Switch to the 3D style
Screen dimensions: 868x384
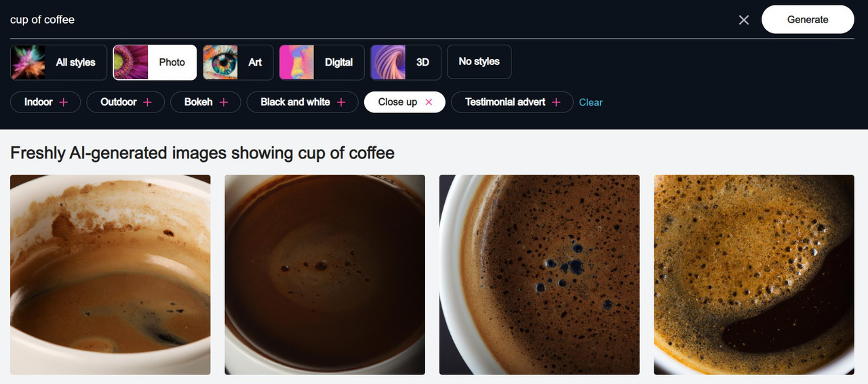[x=406, y=62]
